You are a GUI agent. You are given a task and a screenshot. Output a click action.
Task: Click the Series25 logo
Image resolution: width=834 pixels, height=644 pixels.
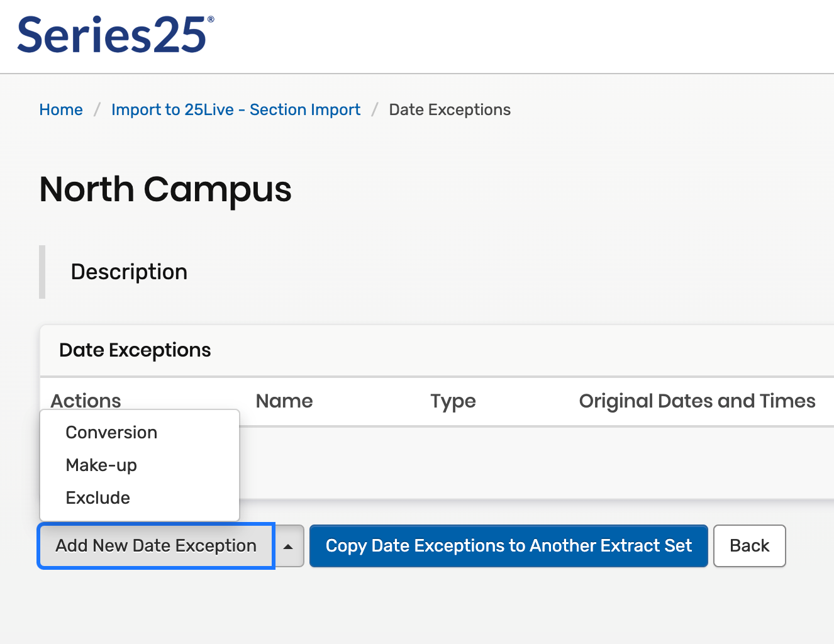coord(115,35)
